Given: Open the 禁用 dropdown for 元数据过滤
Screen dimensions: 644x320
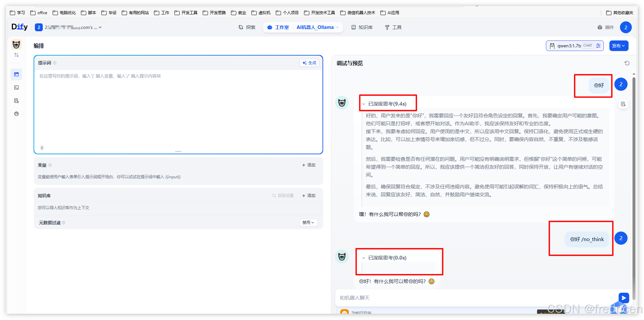Looking at the screenshot, I should [308, 223].
